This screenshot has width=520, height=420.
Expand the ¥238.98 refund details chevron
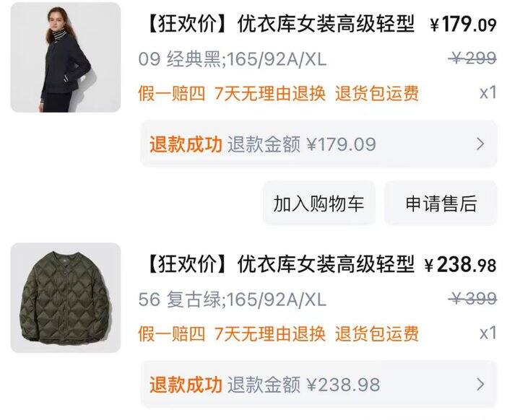480,384
